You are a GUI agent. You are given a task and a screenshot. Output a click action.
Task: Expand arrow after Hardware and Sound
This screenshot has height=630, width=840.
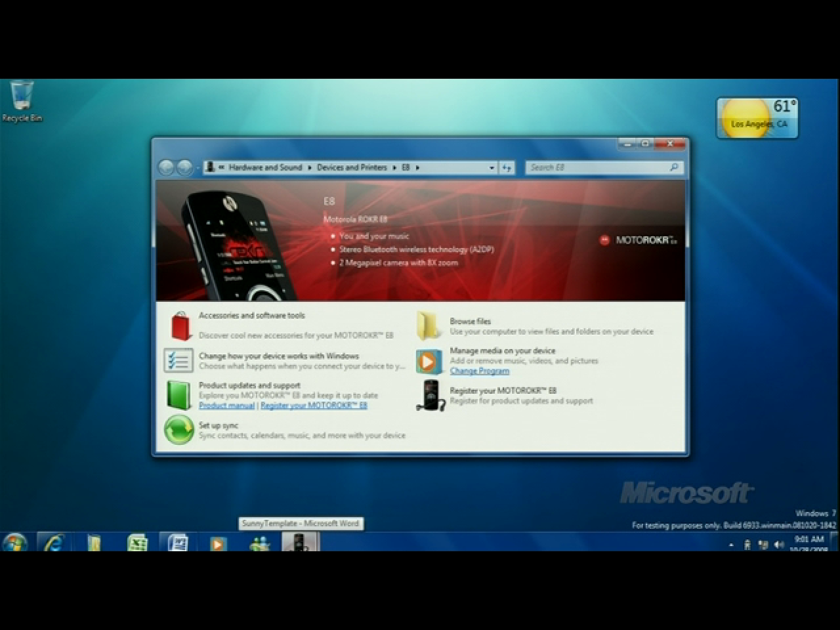pyautogui.click(x=310, y=167)
